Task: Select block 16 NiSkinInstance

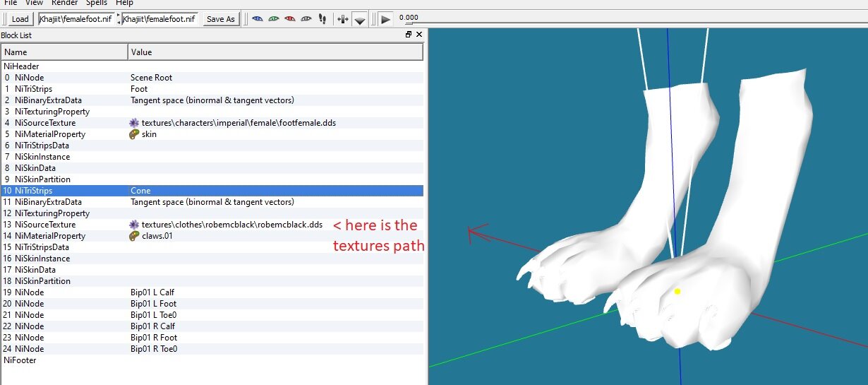Action: click(x=212, y=259)
